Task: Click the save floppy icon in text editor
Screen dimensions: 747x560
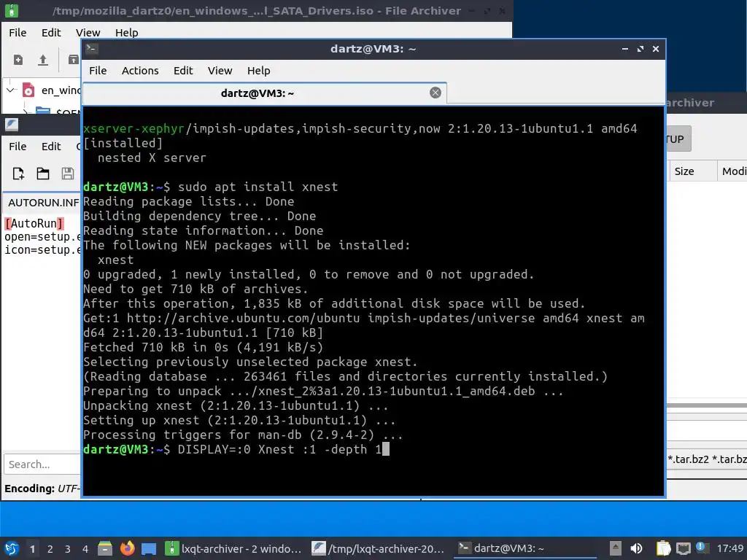Action: [x=68, y=174]
